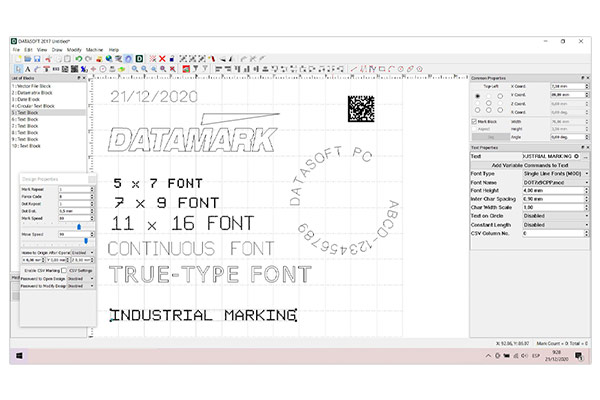600x400 pixels.
Task: Select the bottom-center anchor radio button
Action: coord(489,110)
